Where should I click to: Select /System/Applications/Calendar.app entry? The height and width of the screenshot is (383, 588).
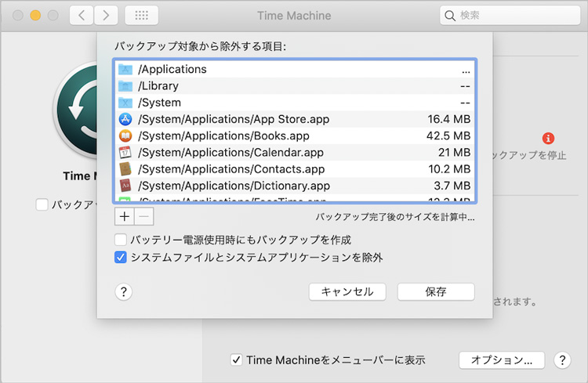coord(230,153)
